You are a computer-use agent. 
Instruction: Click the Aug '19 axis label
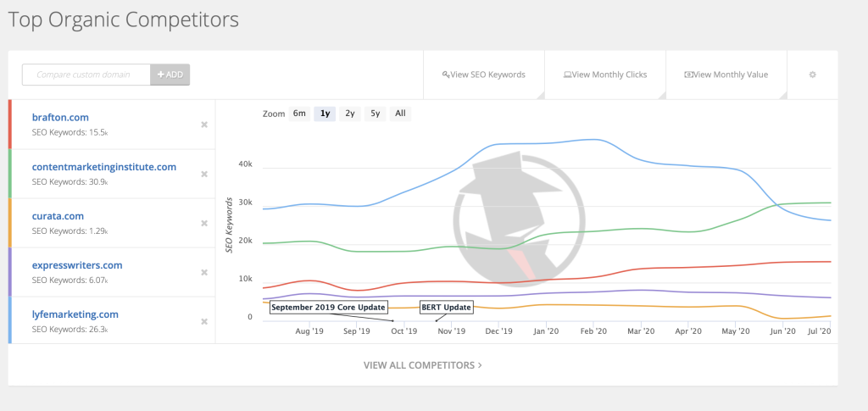click(x=309, y=330)
